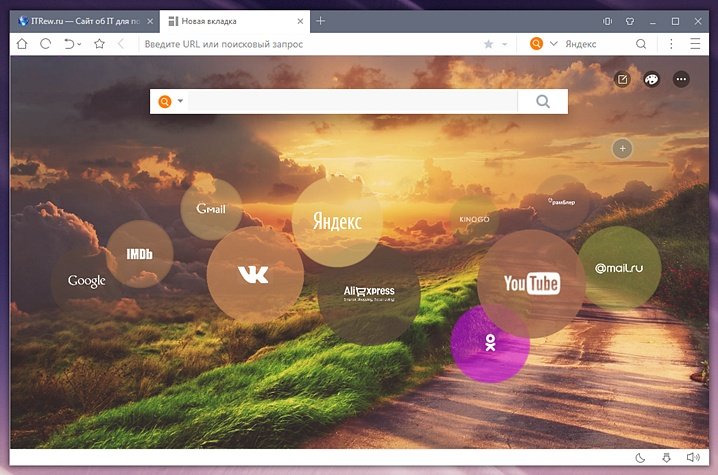This screenshot has height=475, width=718.
Task: Click the orange search engine icon in toolbar
Action: 536,44
